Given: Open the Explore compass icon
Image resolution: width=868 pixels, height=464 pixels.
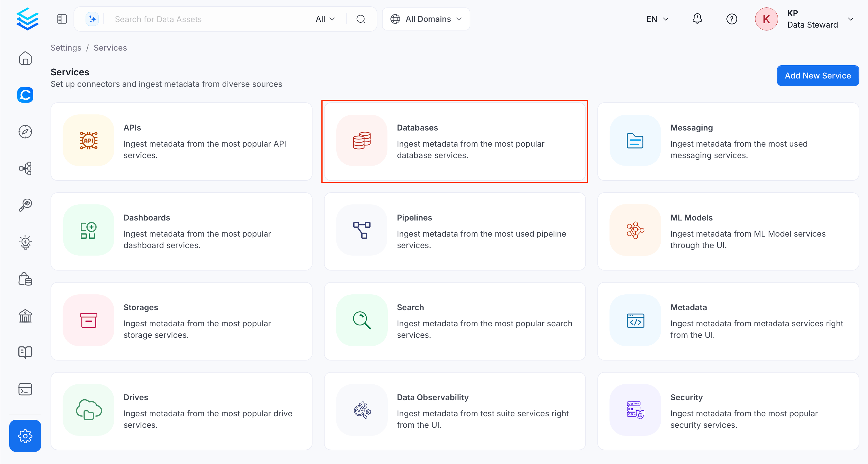Looking at the screenshot, I should pos(25,131).
